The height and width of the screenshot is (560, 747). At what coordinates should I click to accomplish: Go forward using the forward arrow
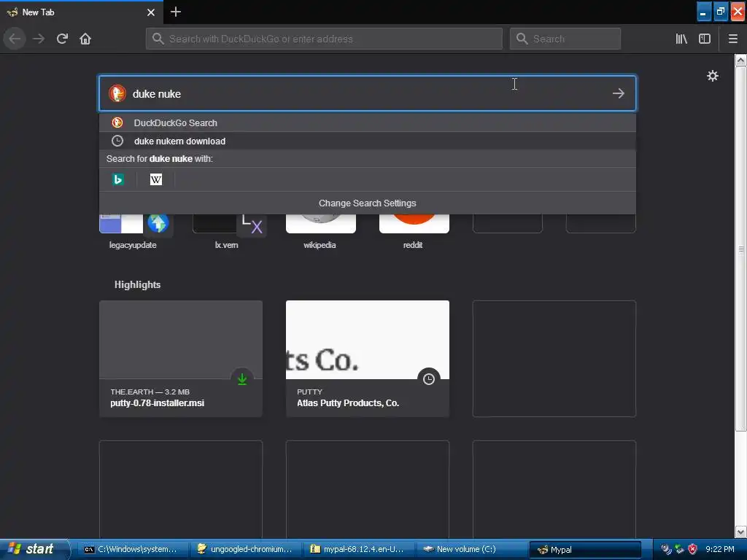pos(39,39)
